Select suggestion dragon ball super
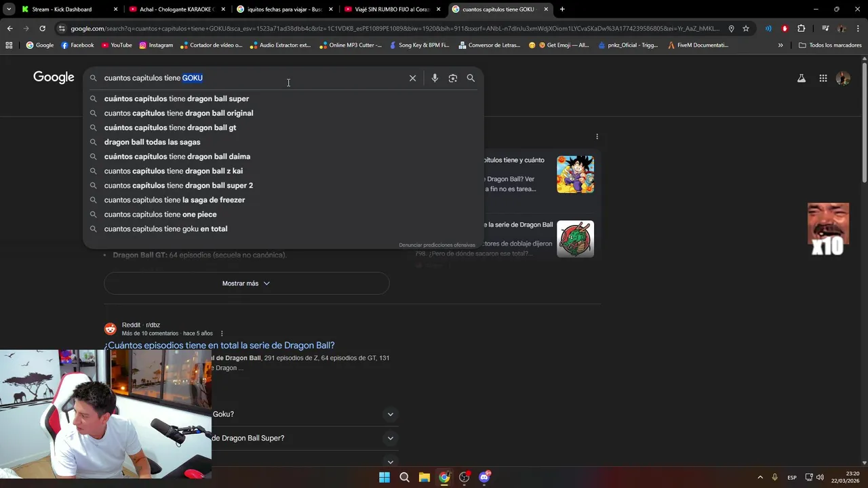 tap(283, 99)
